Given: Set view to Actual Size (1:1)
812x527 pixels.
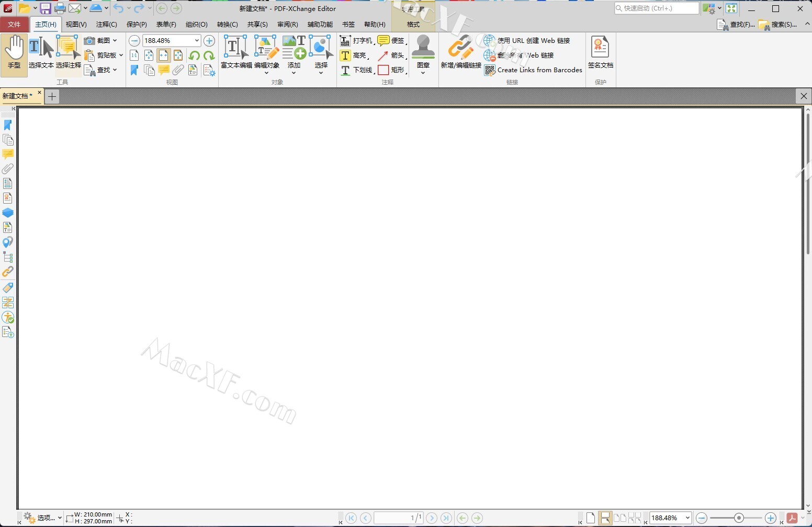Looking at the screenshot, I should tap(134, 55).
